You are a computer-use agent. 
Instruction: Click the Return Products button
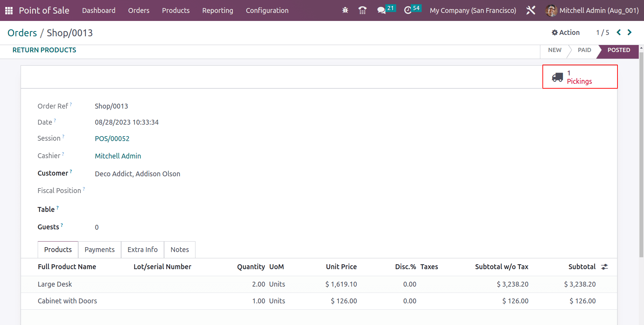(x=44, y=50)
